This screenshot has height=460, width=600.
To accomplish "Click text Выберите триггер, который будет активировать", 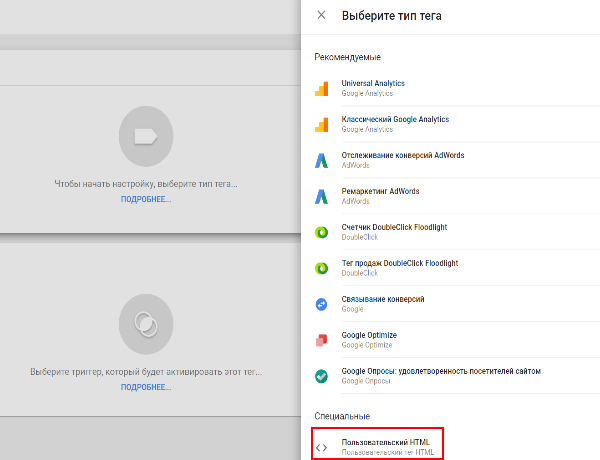I will [146, 372].
